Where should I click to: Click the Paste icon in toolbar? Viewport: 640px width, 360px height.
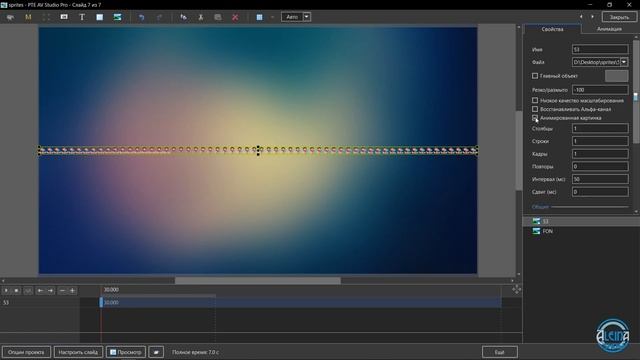pyautogui.click(x=218, y=17)
